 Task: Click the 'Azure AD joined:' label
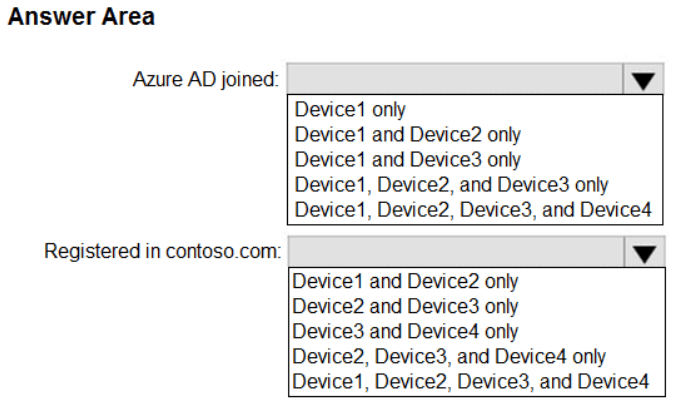pyautogui.click(x=206, y=80)
